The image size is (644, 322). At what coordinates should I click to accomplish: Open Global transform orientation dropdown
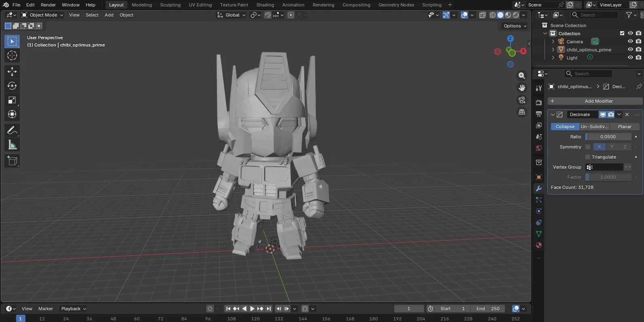[231, 15]
